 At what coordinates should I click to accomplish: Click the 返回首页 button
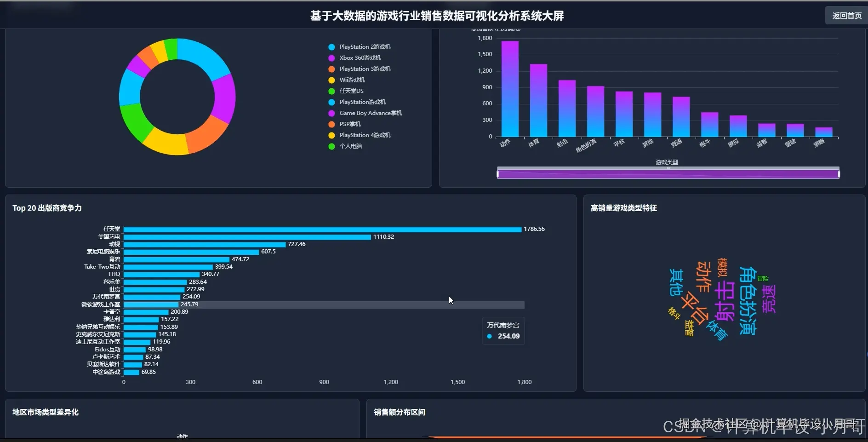846,15
